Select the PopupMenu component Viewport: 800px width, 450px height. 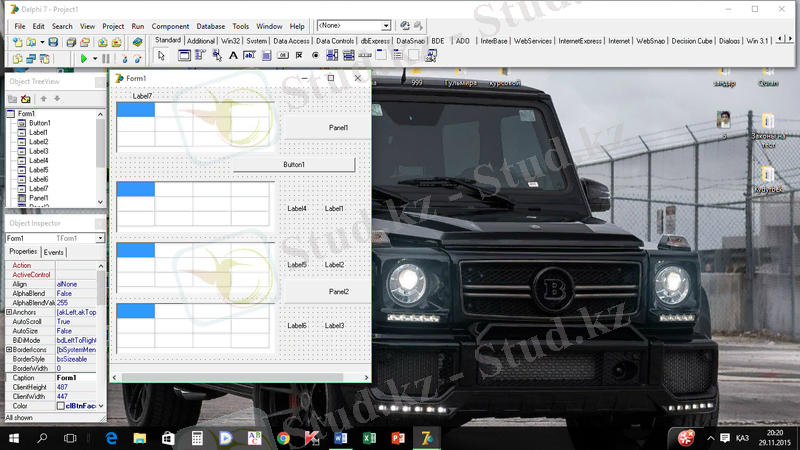point(217,56)
